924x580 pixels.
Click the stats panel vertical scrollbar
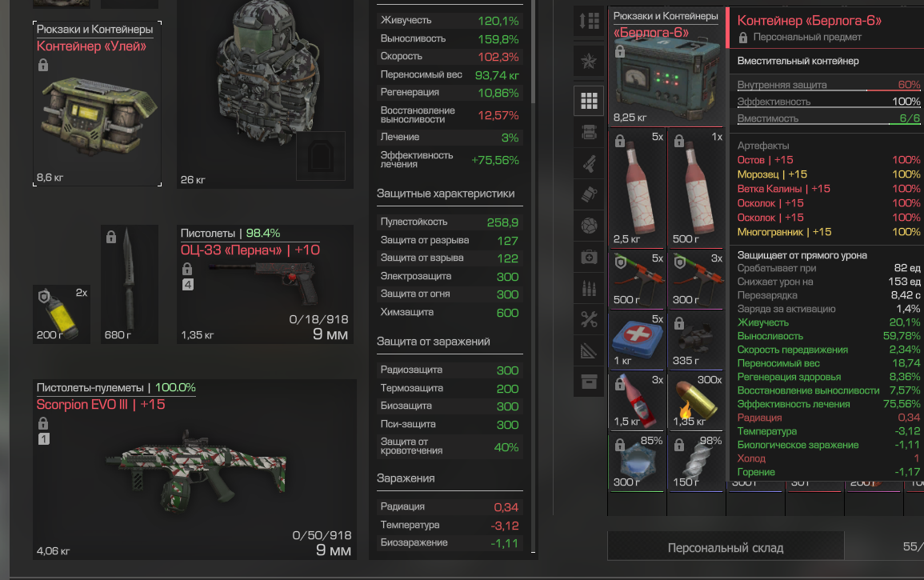(534, 52)
